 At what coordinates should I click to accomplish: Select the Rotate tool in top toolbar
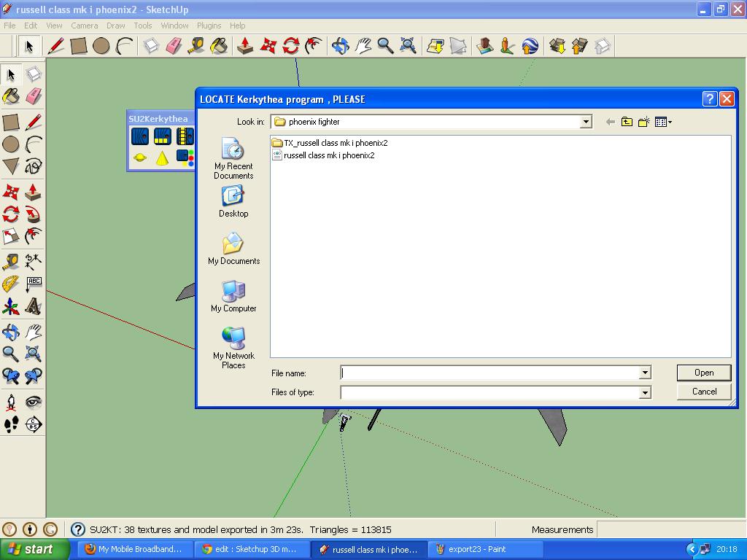click(x=290, y=46)
